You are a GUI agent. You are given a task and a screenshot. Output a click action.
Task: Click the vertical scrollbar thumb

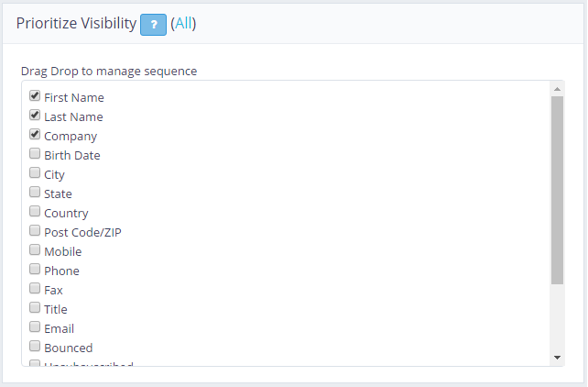[x=557, y=188]
